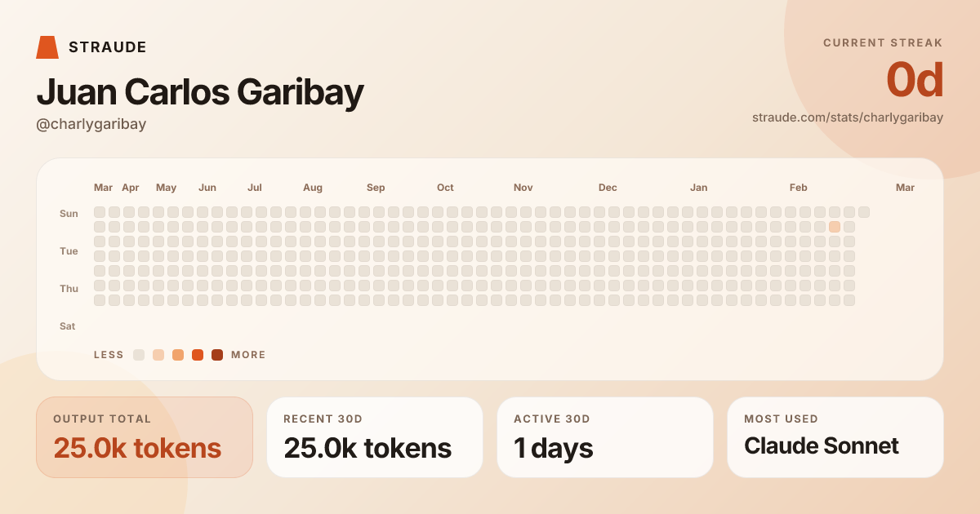
Task: Click the Nov month label
Action: 523,188
